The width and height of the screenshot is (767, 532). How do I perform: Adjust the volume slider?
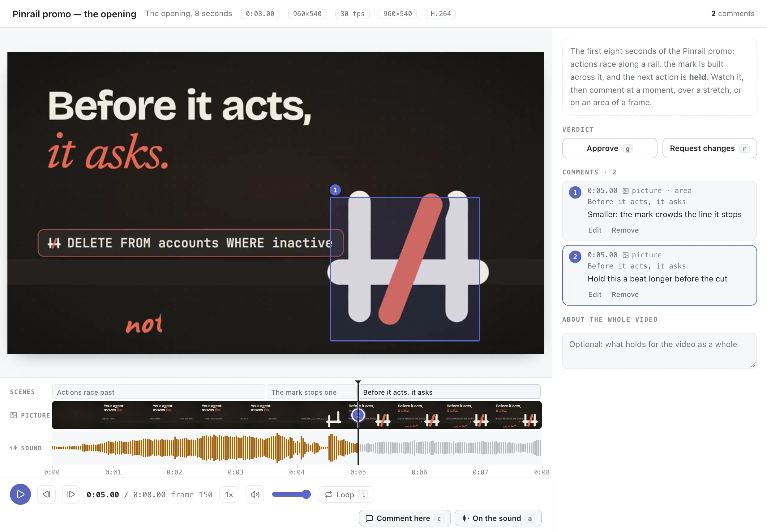pyautogui.click(x=291, y=494)
